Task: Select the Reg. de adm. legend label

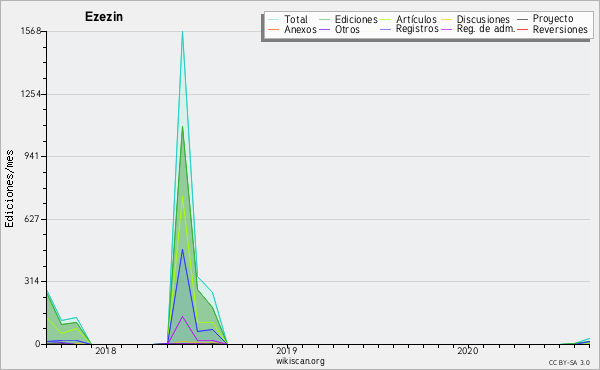Action: coord(486,29)
